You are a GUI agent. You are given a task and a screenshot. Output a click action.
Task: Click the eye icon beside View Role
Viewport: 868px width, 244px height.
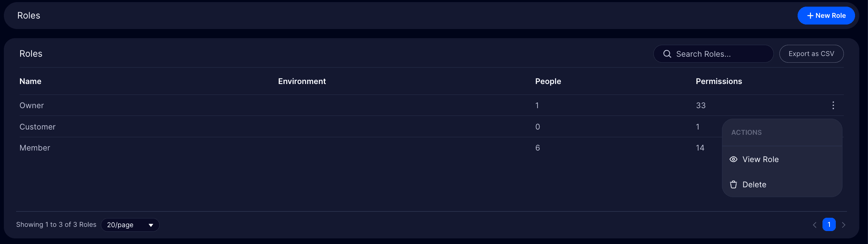pyautogui.click(x=734, y=159)
